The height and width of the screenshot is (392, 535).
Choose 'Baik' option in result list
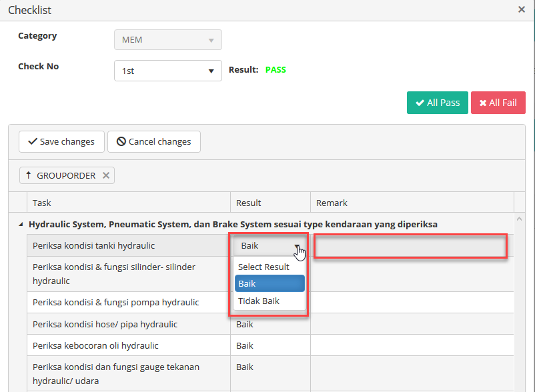[x=270, y=283]
